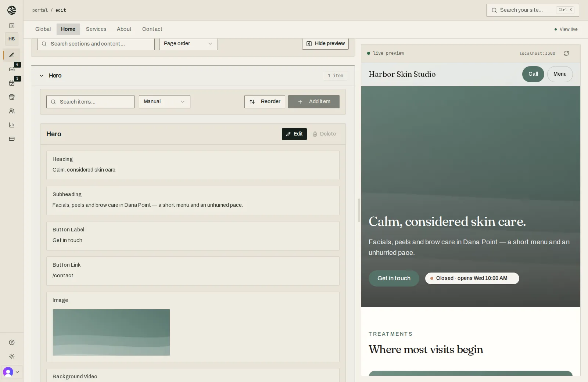This screenshot has height=382, width=588.
Task: Open the pencil editor icon in sidebar
Action: (12, 55)
